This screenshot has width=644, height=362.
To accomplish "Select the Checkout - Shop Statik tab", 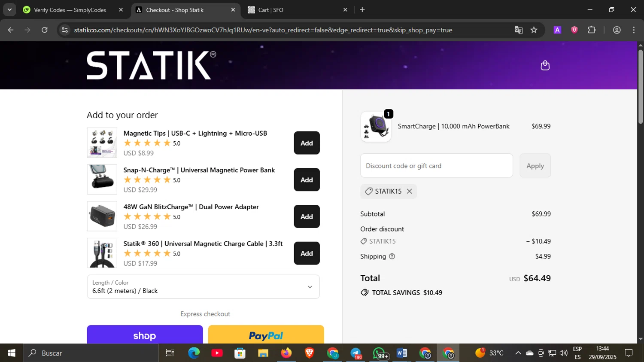I will tap(185, 10).
